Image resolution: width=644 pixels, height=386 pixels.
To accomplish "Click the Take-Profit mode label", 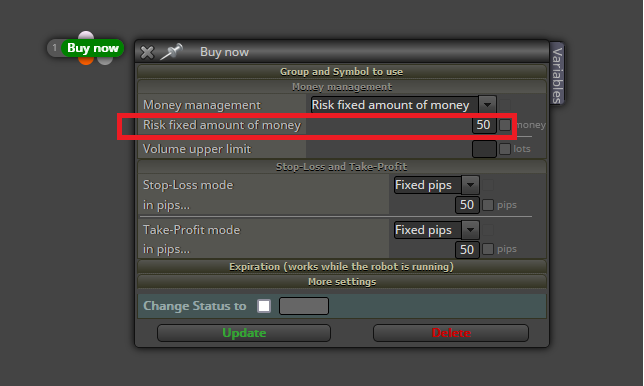I will tap(191, 230).
